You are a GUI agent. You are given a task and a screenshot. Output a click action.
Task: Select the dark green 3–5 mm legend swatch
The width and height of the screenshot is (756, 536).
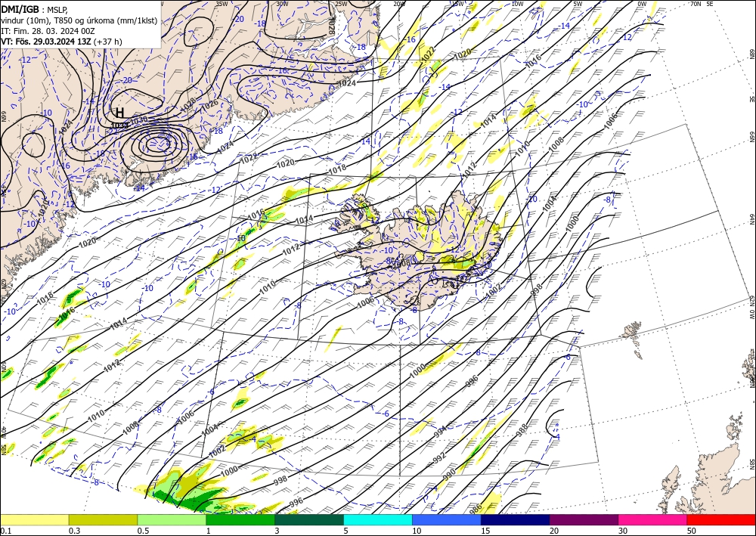(309, 519)
